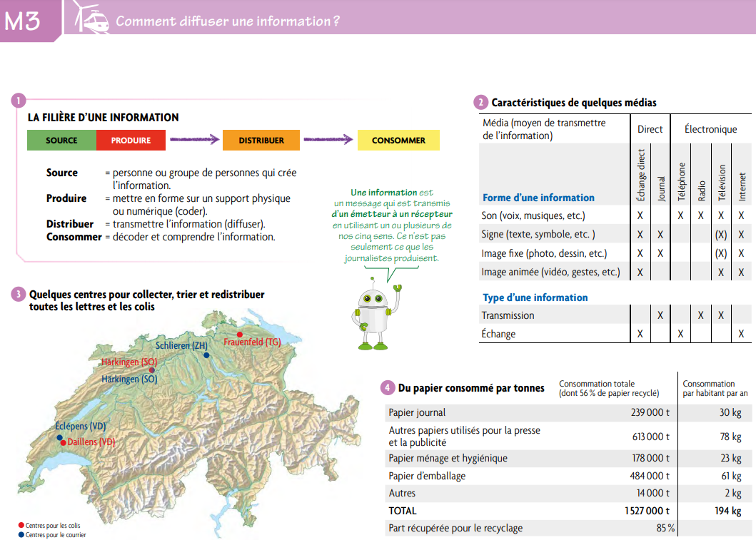Click the heading 'Caractéristiques de quelques médias'
The height and width of the screenshot is (540, 756).
(574, 103)
